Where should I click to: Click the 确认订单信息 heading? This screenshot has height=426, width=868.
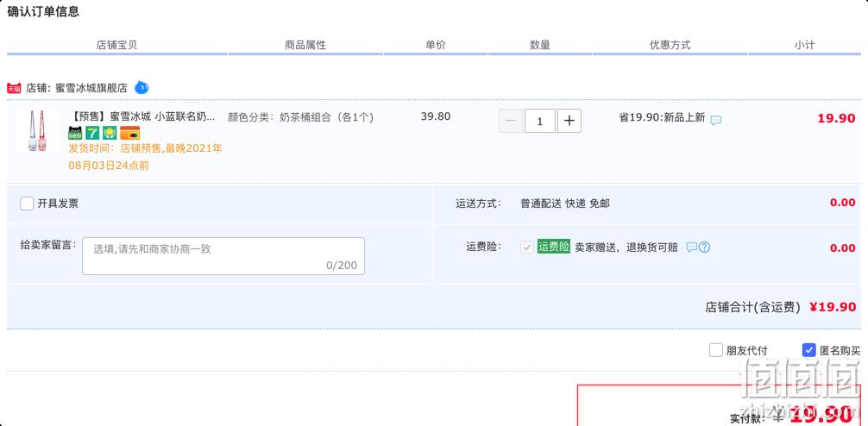[x=43, y=11]
